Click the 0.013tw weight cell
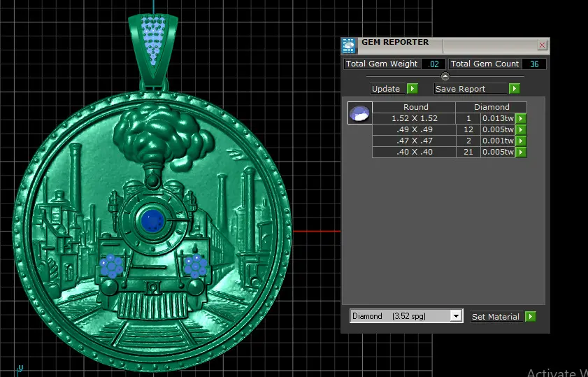588x377 pixels. point(498,118)
